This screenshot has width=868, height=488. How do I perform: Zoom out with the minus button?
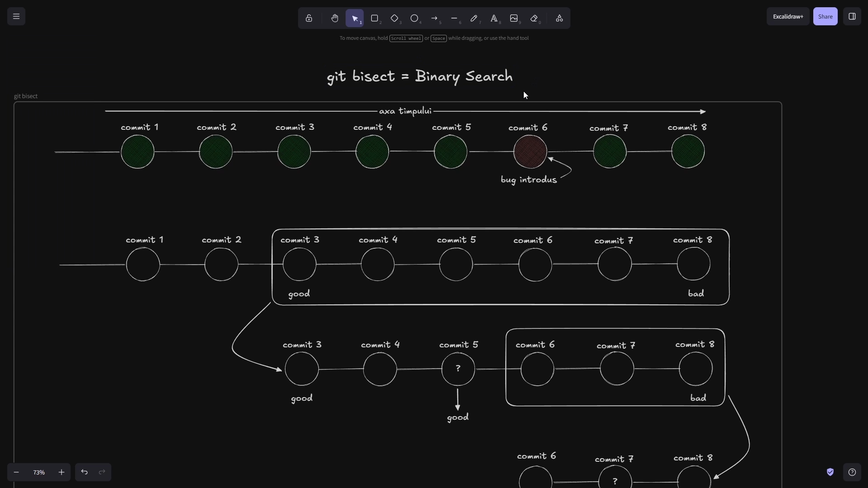pyautogui.click(x=16, y=472)
